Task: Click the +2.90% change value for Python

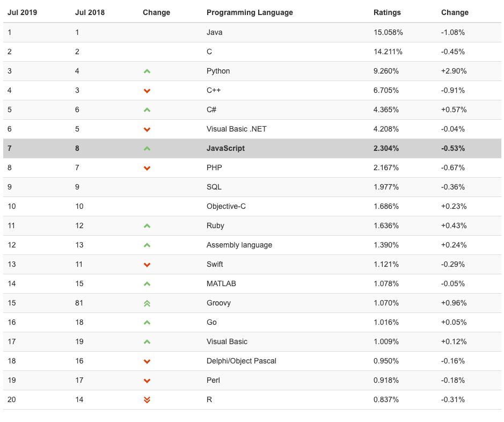Action: pyautogui.click(x=454, y=71)
